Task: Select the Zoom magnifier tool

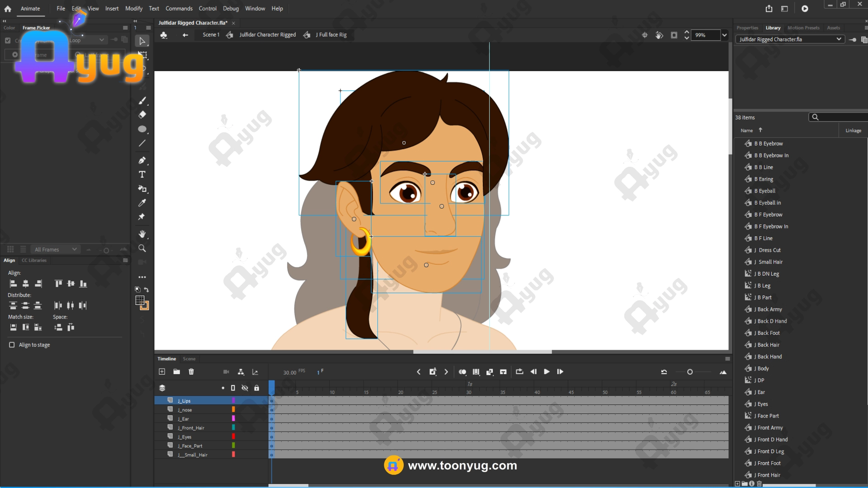Action: click(142, 249)
